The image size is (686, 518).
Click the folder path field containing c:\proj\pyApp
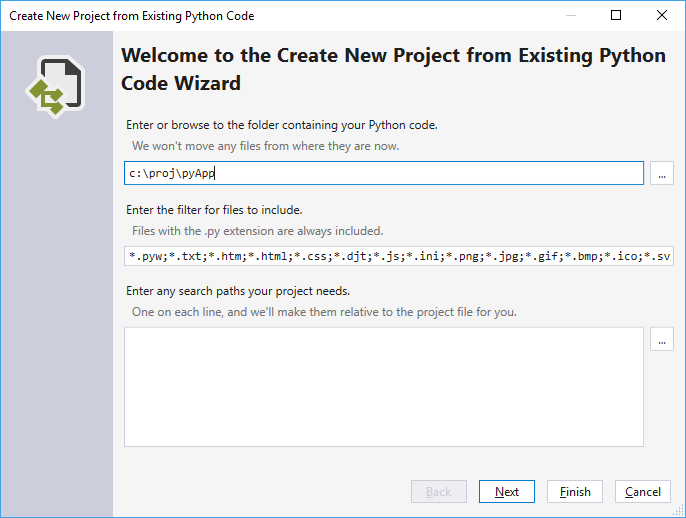[383, 173]
